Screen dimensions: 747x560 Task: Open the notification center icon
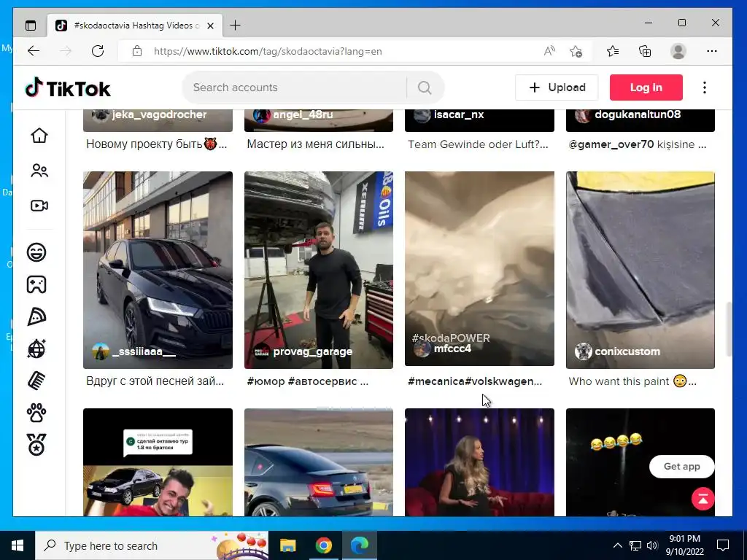point(723,545)
